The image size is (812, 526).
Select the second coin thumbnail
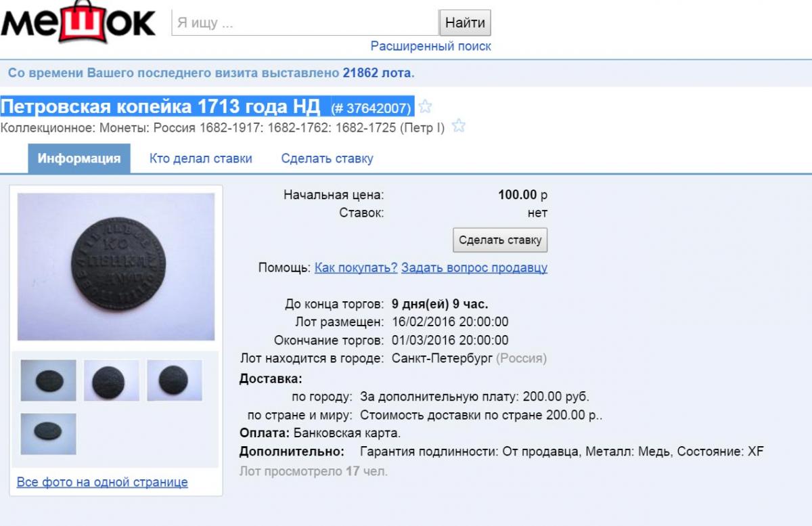point(111,380)
